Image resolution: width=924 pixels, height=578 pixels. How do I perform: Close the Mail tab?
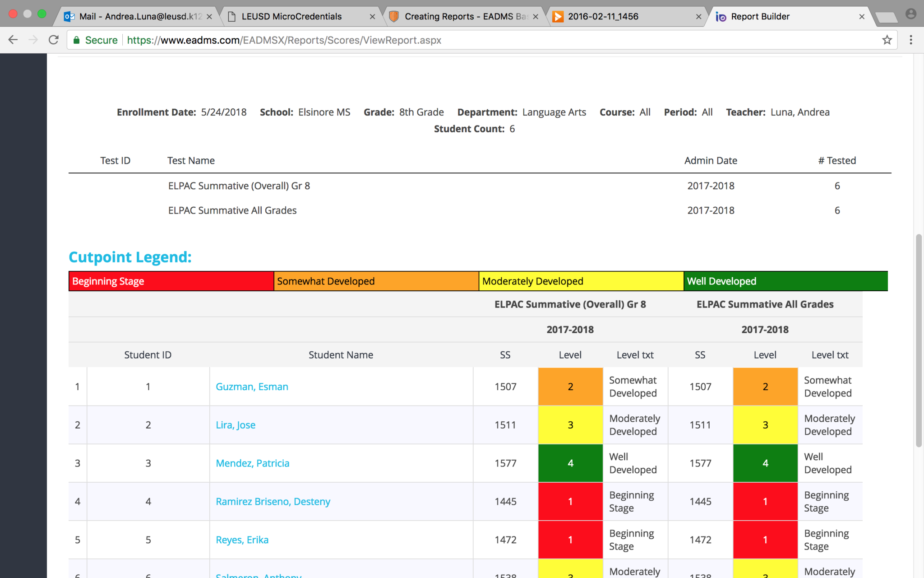tap(209, 17)
